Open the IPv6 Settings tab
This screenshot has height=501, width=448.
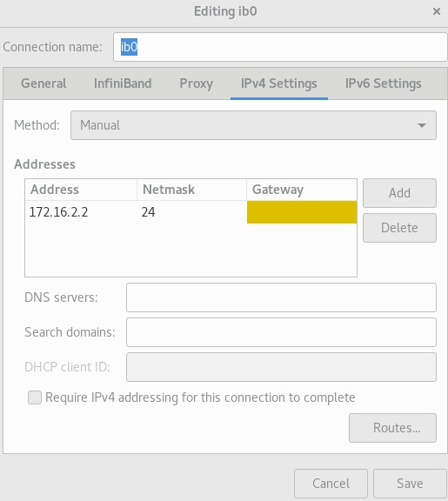pyautogui.click(x=383, y=83)
